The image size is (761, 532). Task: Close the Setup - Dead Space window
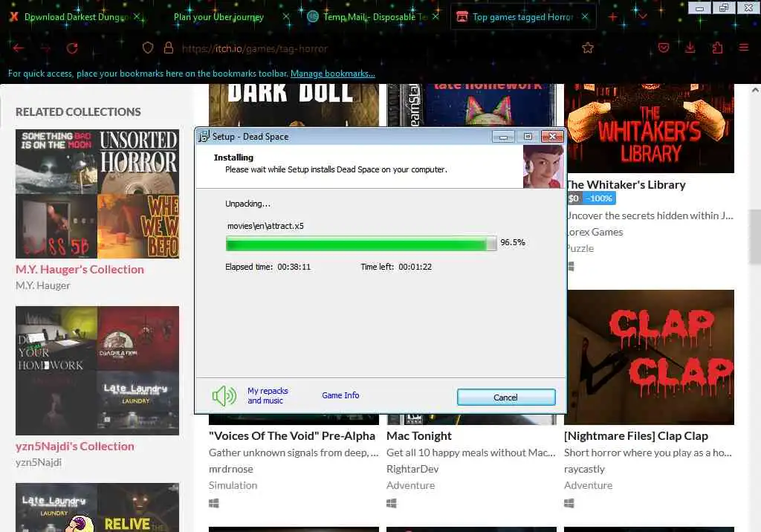tap(552, 137)
